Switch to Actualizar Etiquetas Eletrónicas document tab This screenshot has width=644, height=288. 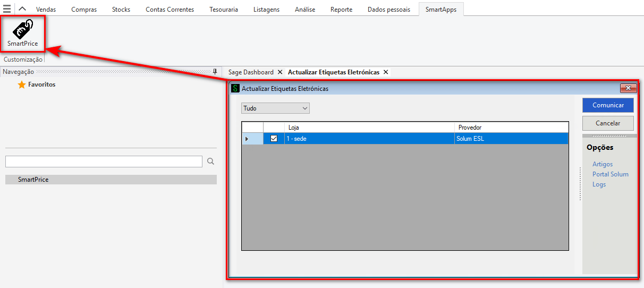pyautogui.click(x=334, y=72)
